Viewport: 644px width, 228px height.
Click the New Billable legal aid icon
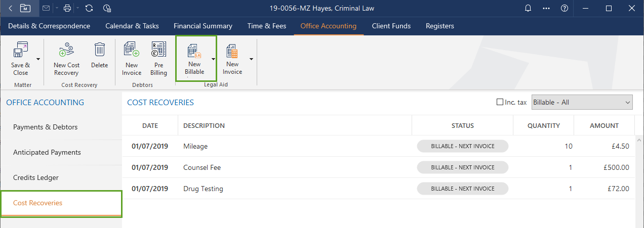194,51
